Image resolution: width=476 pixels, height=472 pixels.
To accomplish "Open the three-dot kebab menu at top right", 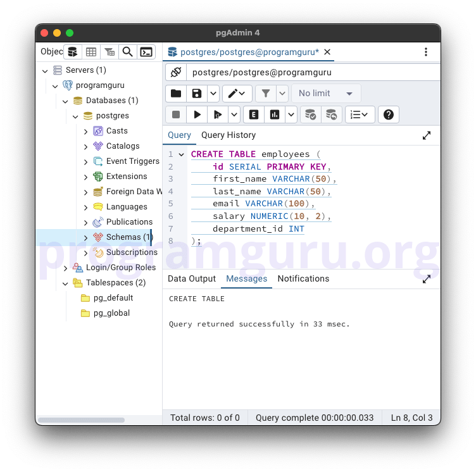I will click(x=426, y=52).
